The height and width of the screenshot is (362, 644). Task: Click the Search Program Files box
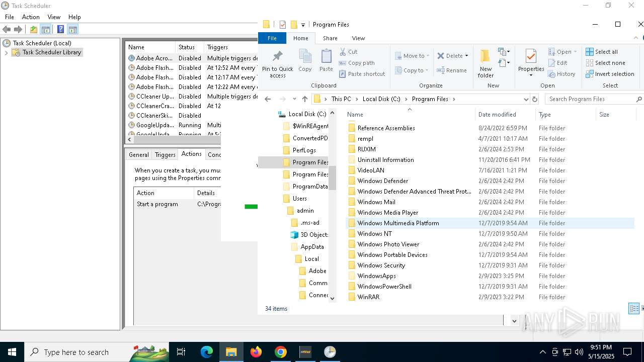[594, 99]
